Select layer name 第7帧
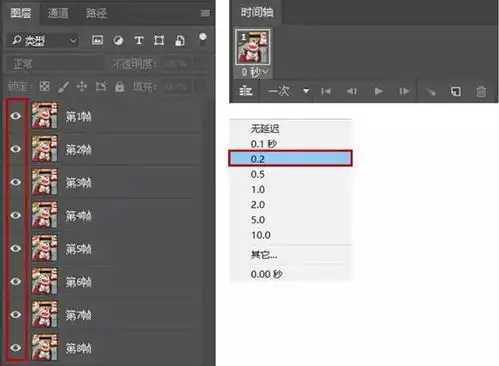This screenshot has height=366, width=499. 78,315
